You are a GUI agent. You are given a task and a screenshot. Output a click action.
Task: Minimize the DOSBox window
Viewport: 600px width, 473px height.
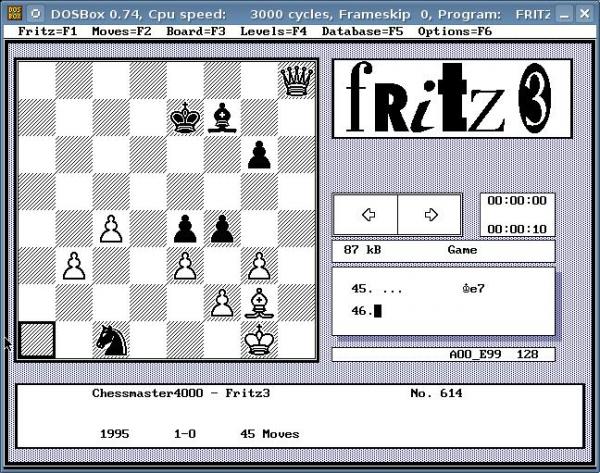564,14
